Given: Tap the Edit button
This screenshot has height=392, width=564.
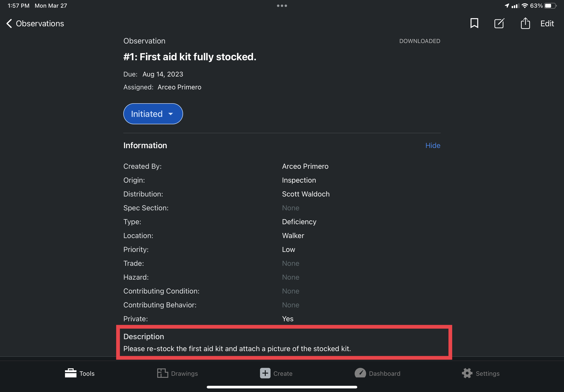Looking at the screenshot, I should coord(547,24).
